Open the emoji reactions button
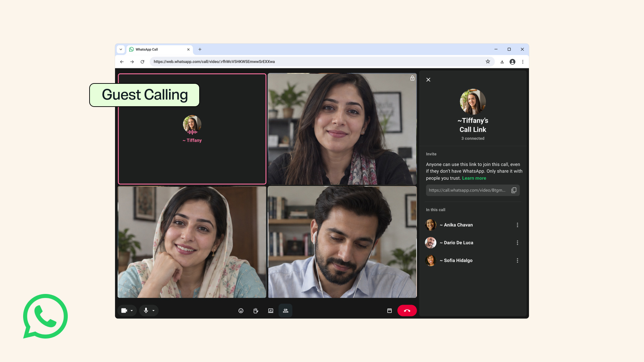 pyautogui.click(x=241, y=311)
